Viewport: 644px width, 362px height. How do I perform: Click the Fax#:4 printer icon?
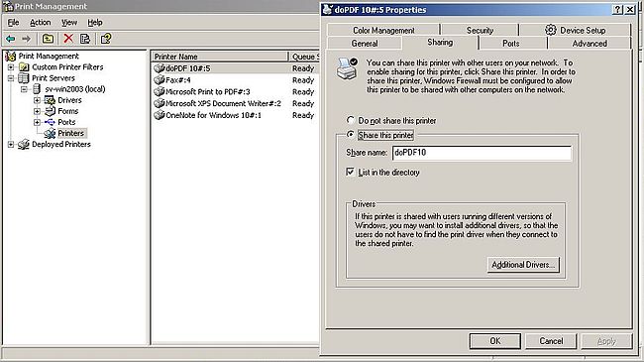(159, 79)
